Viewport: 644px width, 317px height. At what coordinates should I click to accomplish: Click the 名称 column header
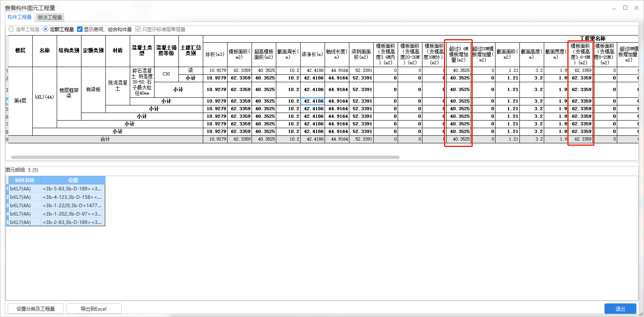point(45,51)
